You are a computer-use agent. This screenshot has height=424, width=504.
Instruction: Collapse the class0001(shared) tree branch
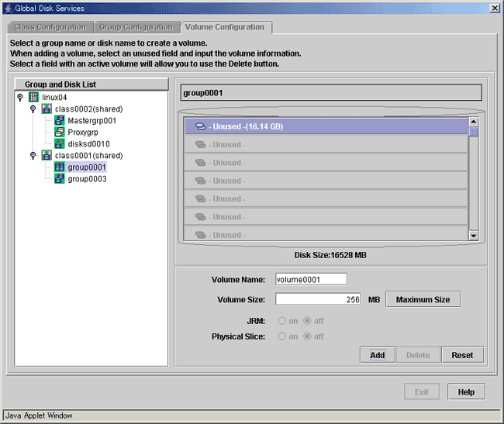tap(33, 156)
